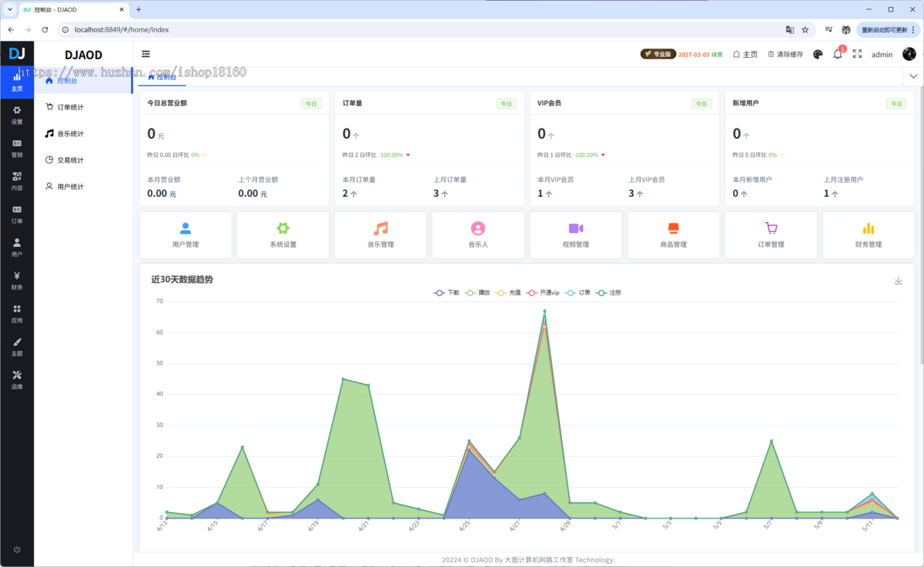This screenshot has width=924, height=567.
Task: Bookmark this page with the star icon
Action: tap(805, 29)
